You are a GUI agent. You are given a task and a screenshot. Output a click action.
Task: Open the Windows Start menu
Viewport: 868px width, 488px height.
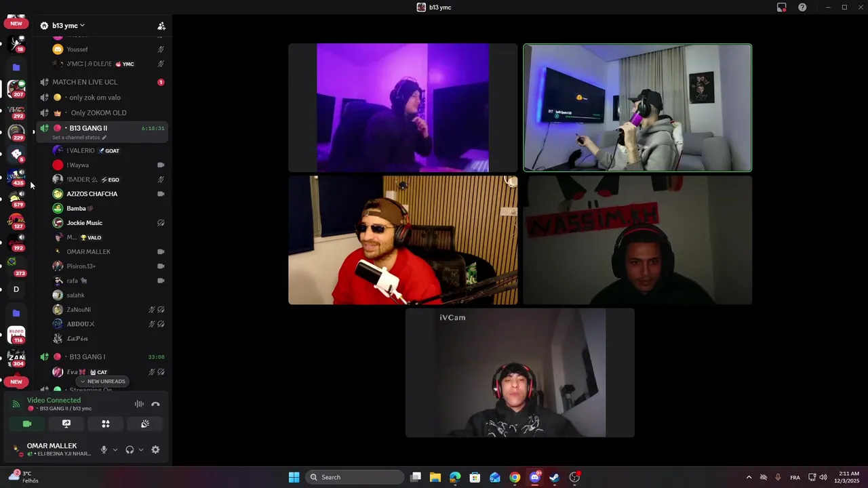294,477
